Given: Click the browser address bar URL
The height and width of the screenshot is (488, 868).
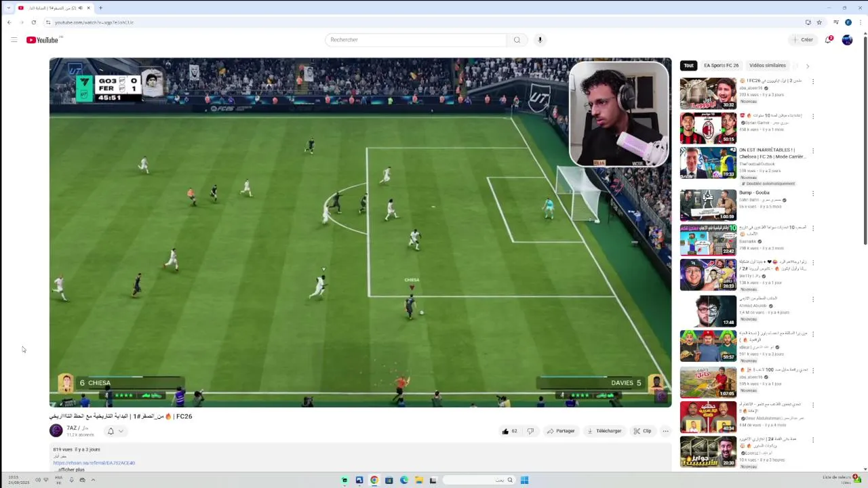Looking at the screenshot, I should coord(94,22).
